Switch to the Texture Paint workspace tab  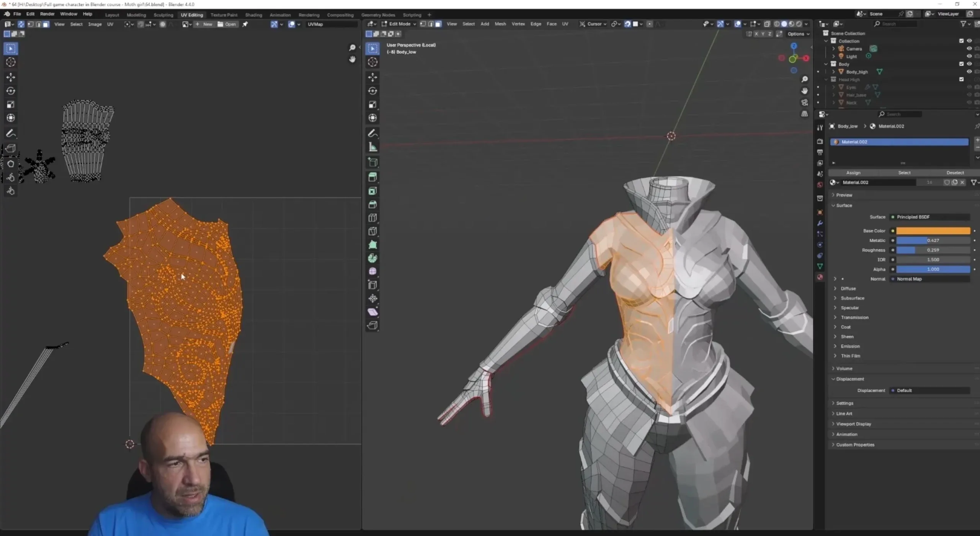point(224,15)
